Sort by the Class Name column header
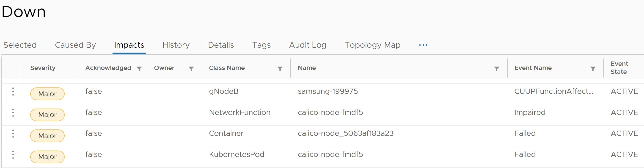This screenshot has height=168, width=644. click(227, 68)
